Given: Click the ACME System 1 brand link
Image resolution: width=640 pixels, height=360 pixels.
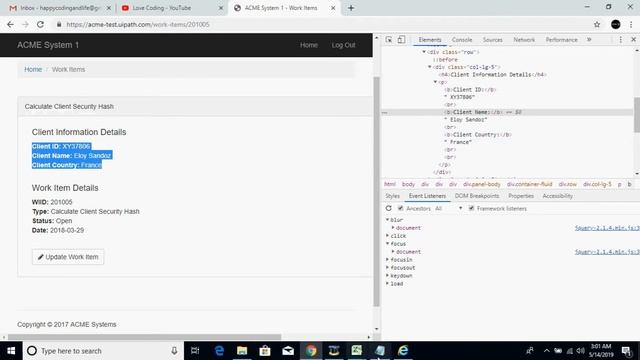Looking at the screenshot, I should (48, 45).
